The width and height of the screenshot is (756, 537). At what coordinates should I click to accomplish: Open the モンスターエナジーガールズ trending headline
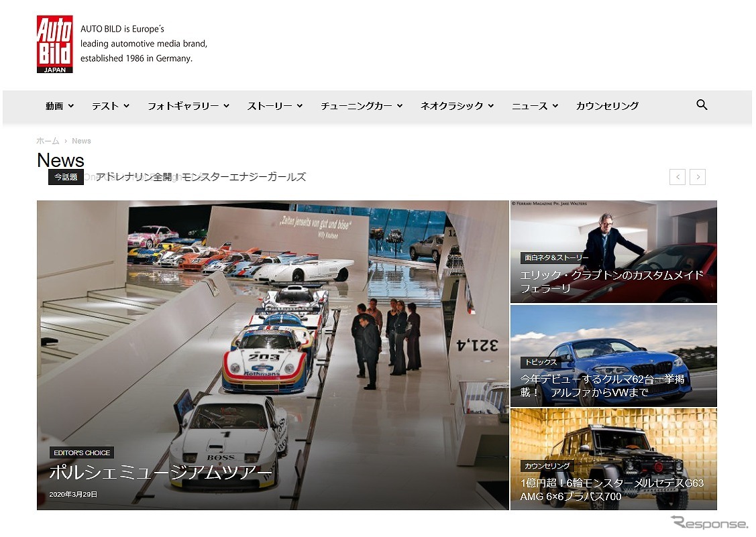point(201,177)
